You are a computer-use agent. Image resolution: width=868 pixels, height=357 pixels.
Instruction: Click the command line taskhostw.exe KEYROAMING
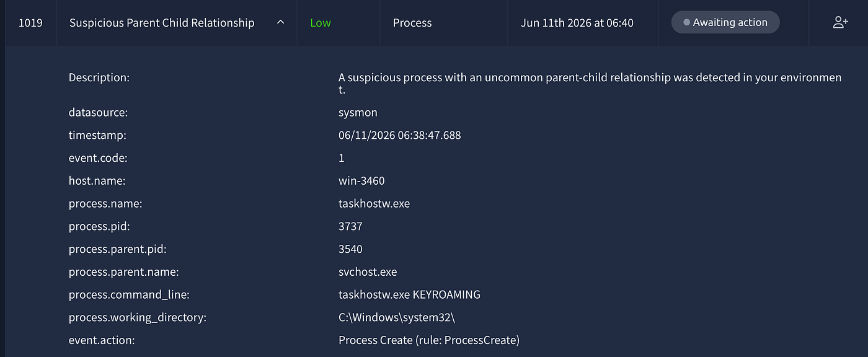(x=409, y=295)
